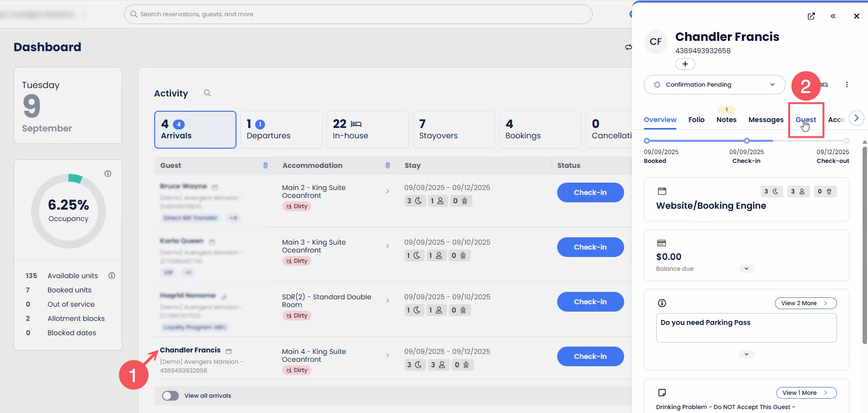Screen dimensions: 868x413
Task: Click calendar icon beside Chandler Francis name
Action: pyautogui.click(x=229, y=351)
